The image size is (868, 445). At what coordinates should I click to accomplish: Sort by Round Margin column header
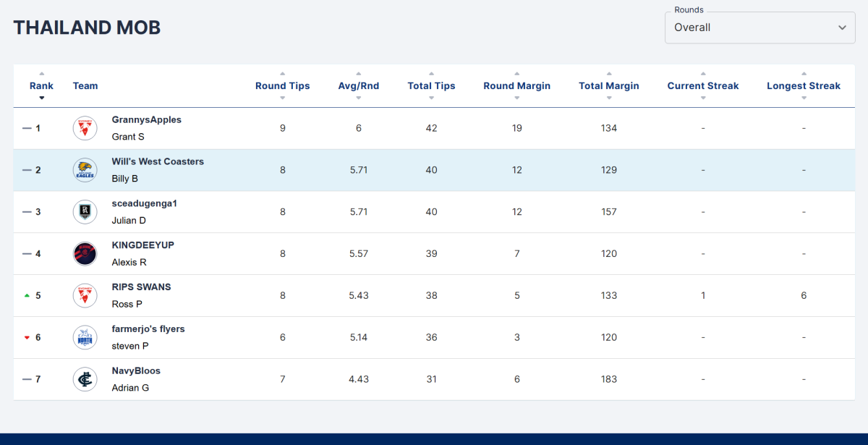point(516,85)
